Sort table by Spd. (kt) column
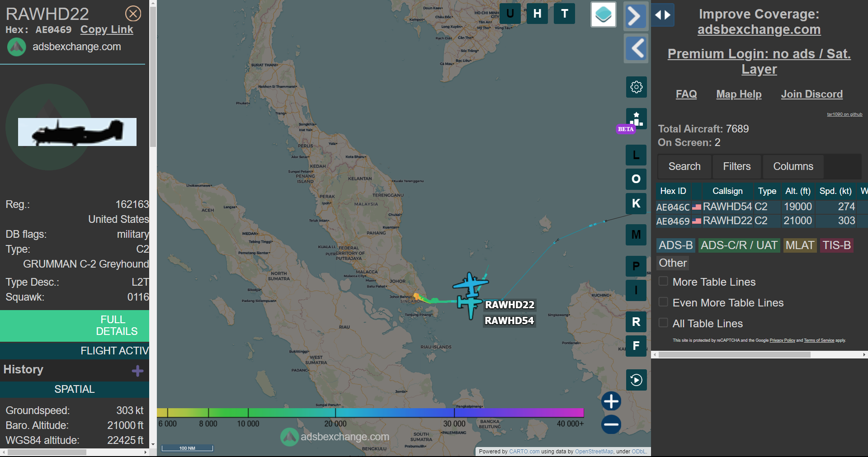 pos(835,191)
